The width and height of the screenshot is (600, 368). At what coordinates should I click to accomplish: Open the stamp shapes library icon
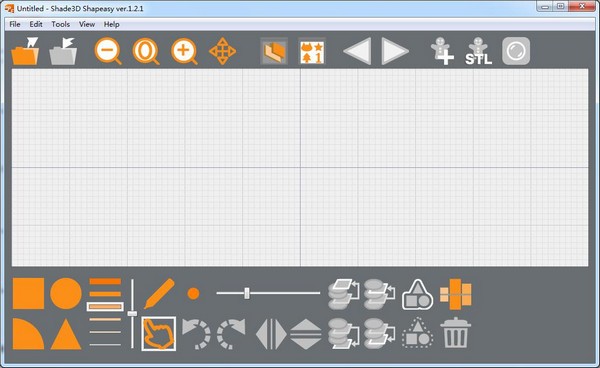click(312, 51)
